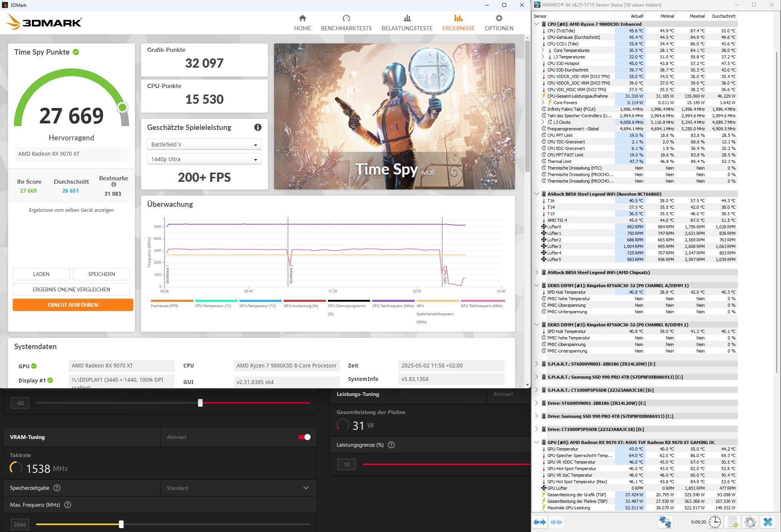The image size is (781, 532).
Task: Click info icon beside Geschätzte Spieleleistung
Action: [x=258, y=127]
